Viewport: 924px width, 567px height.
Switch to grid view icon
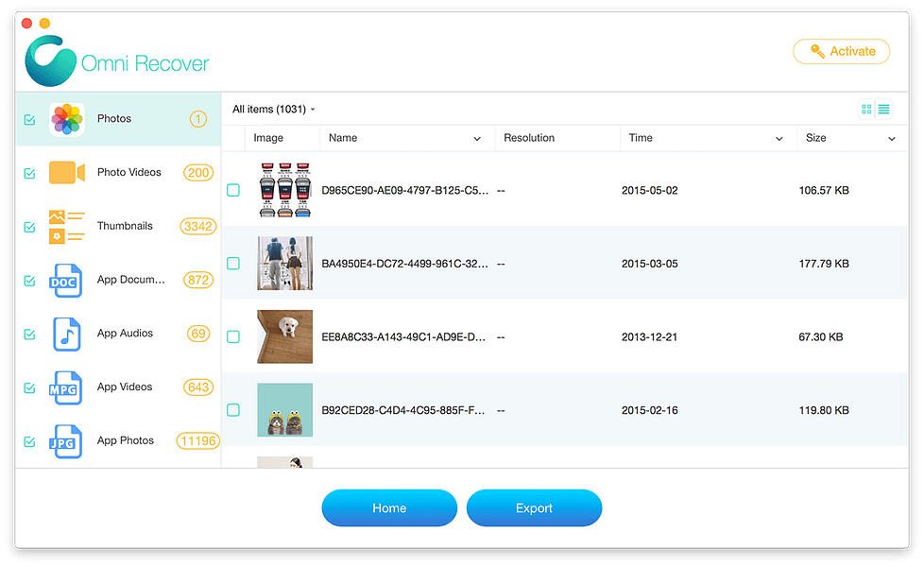(866, 109)
